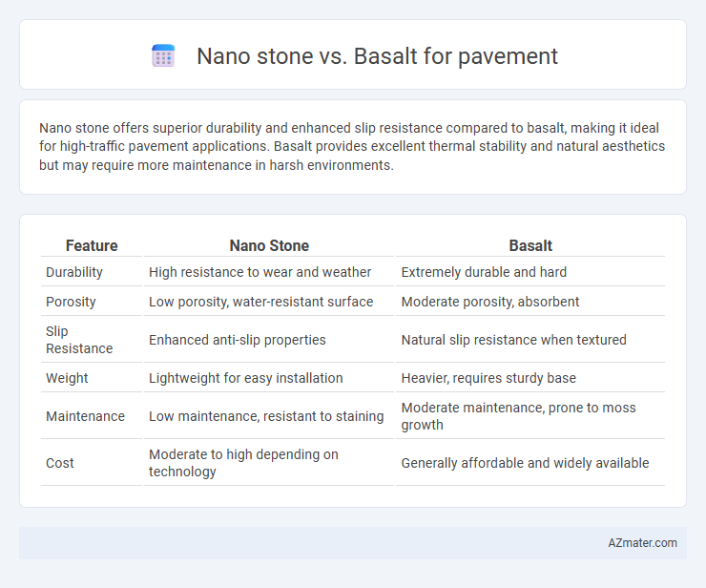Click the calendar grid icon beside the title

point(163,56)
